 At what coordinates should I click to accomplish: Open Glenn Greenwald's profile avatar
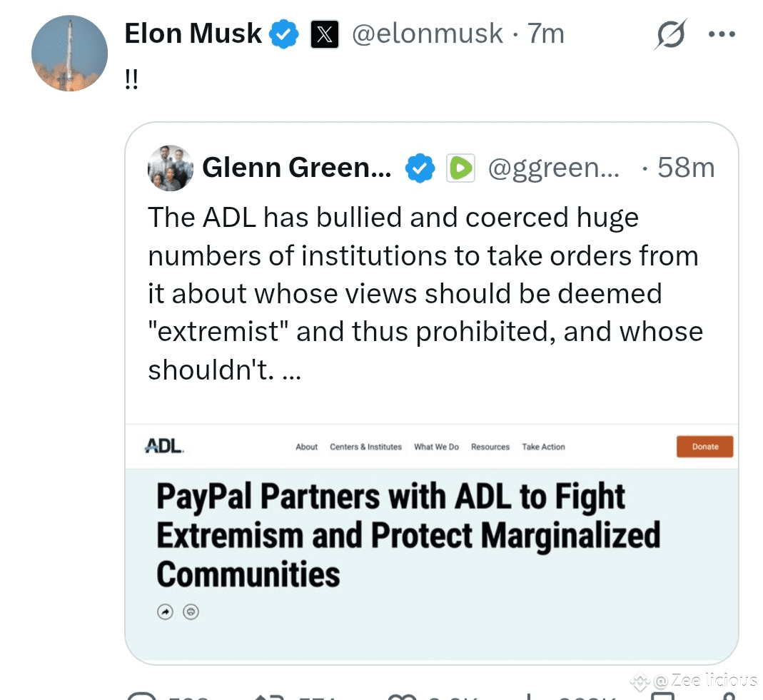pyautogui.click(x=170, y=168)
